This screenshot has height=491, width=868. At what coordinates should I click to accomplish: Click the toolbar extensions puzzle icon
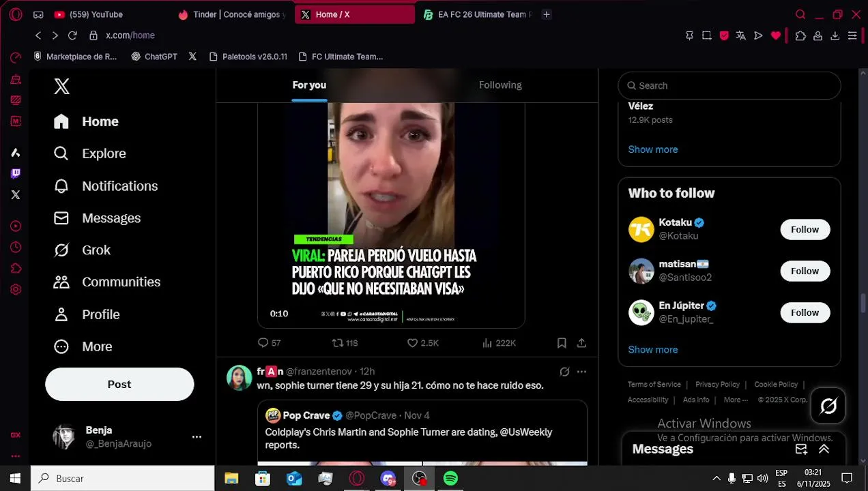(800, 35)
